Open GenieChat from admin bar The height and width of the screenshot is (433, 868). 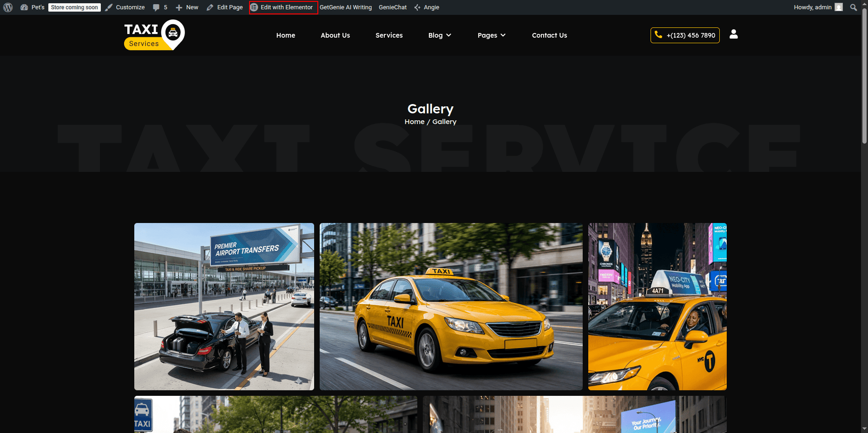pos(393,7)
